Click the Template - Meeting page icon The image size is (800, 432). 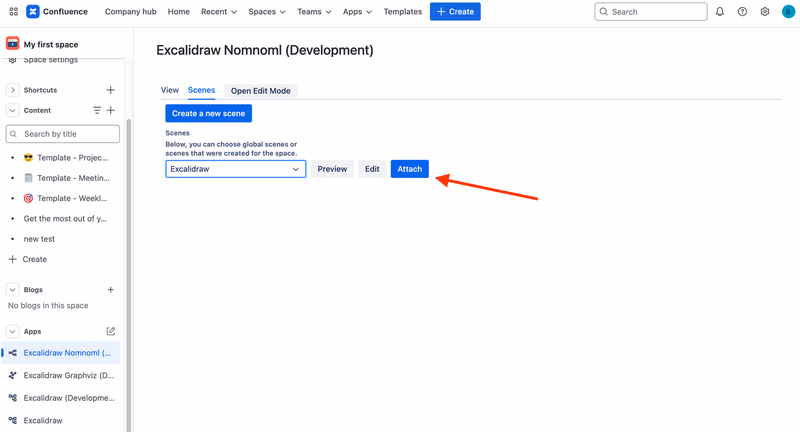[28, 178]
